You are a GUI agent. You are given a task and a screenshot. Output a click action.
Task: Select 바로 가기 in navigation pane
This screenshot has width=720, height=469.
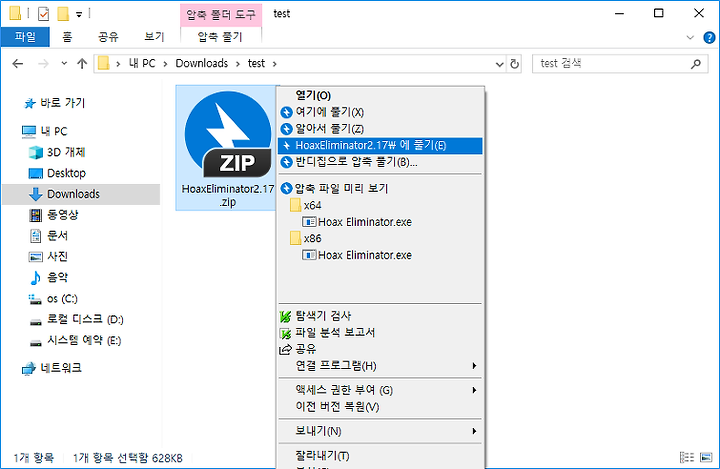pos(62,103)
